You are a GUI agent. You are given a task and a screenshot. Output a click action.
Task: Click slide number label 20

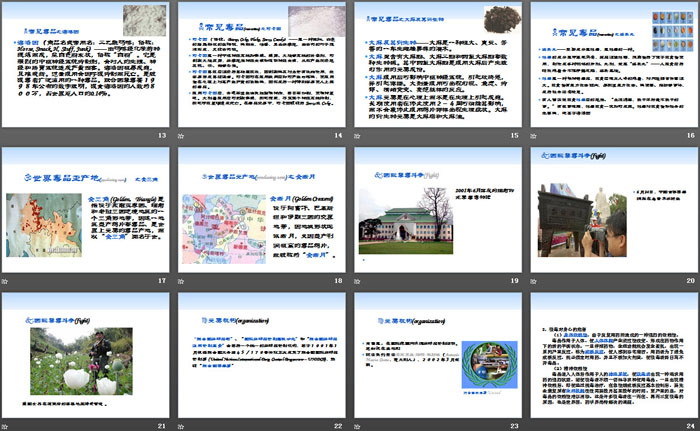(x=691, y=280)
